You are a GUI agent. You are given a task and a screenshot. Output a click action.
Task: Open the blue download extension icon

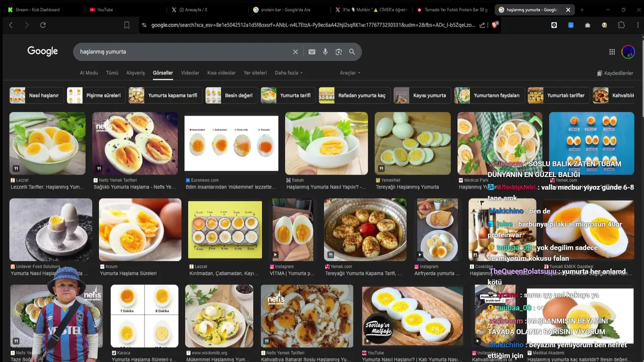[x=571, y=25]
